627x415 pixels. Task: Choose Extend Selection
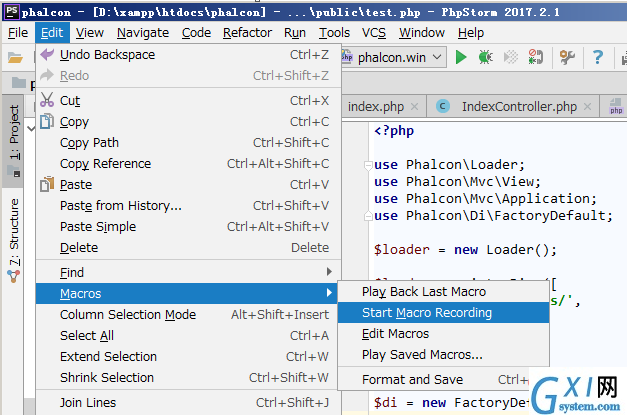[x=188, y=356]
